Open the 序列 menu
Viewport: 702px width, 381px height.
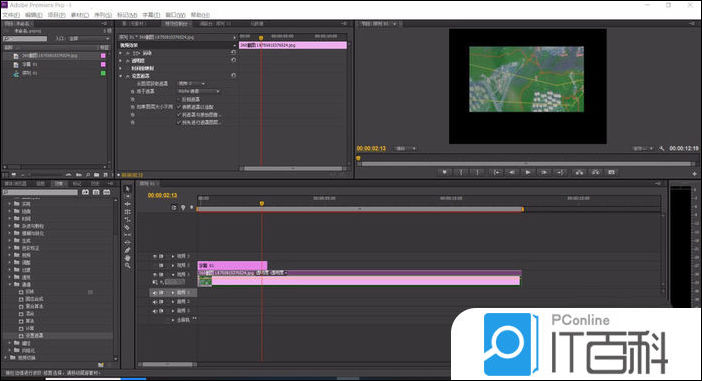(103, 15)
